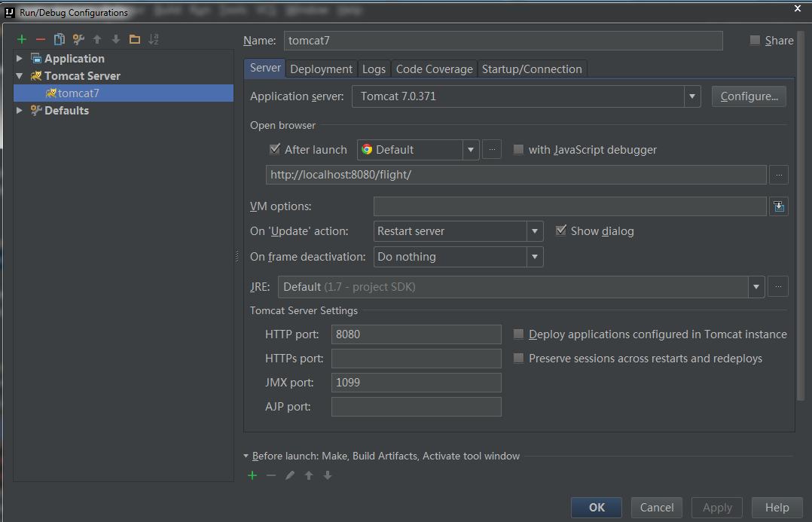Open the JRE dropdown arrow
Image resolution: width=812 pixels, height=522 pixels.
click(x=756, y=287)
